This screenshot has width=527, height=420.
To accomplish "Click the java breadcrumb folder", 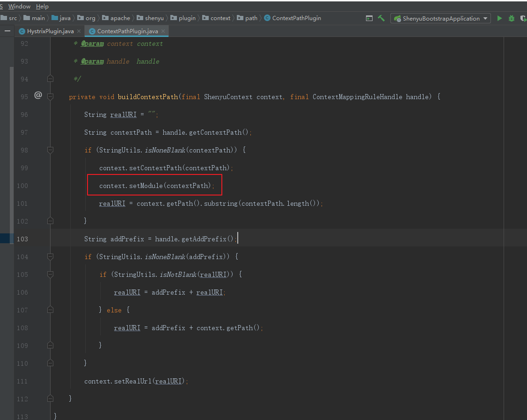I will point(61,18).
